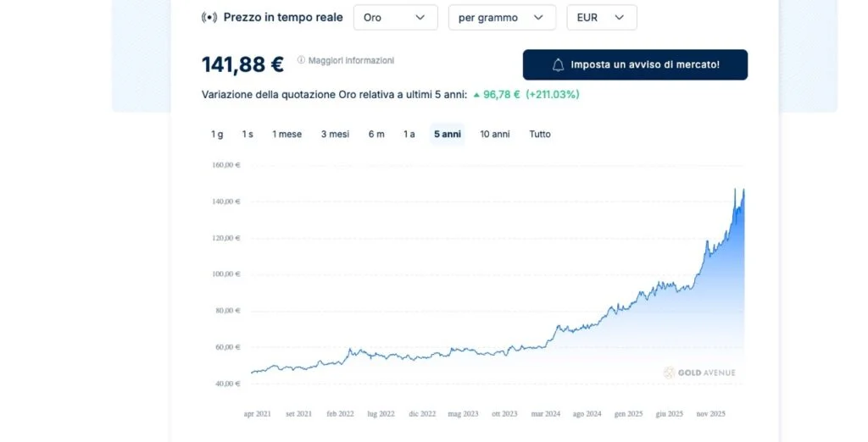Open the EUR currency dropdown
The height and width of the screenshot is (442, 868).
click(602, 18)
